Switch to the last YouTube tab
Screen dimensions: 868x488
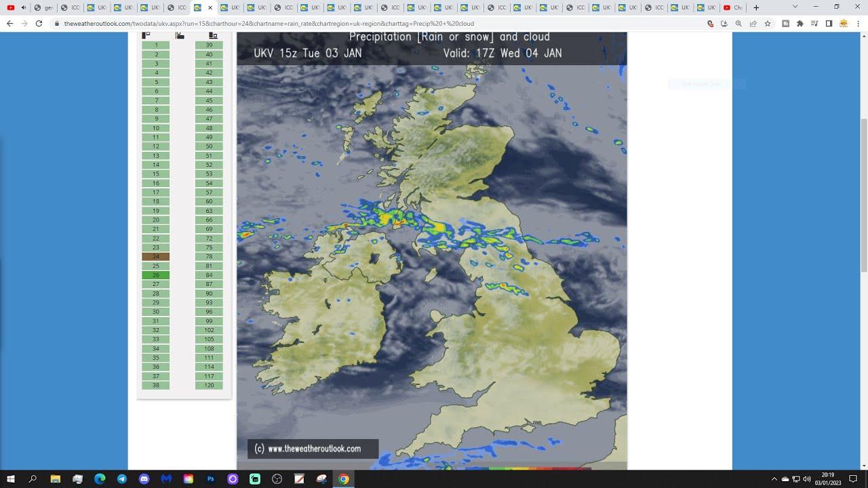tap(732, 7)
